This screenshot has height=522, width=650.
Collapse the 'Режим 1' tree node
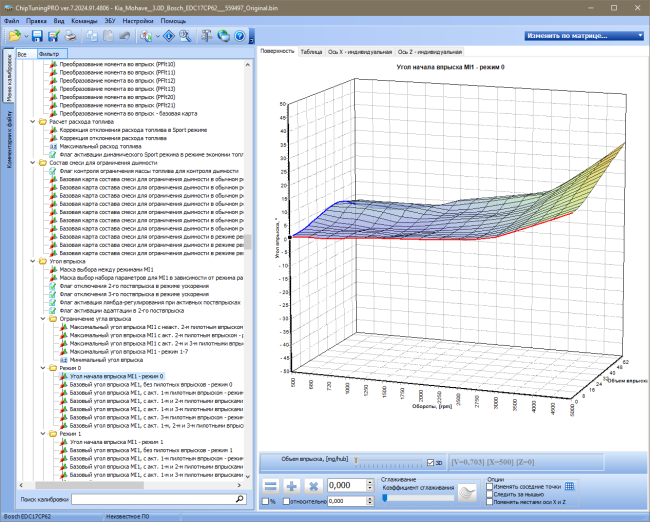pyautogui.click(x=43, y=434)
